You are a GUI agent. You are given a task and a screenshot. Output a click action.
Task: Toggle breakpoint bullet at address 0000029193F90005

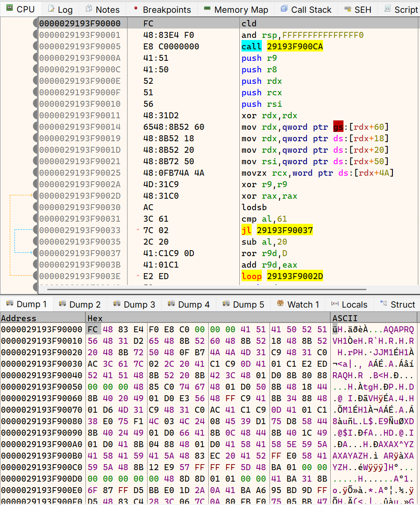point(35,46)
